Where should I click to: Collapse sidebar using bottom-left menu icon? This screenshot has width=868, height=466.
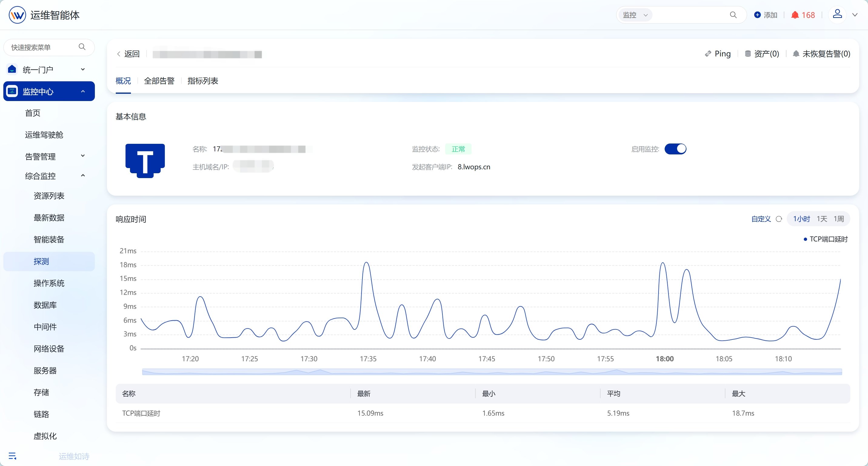click(12, 456)
